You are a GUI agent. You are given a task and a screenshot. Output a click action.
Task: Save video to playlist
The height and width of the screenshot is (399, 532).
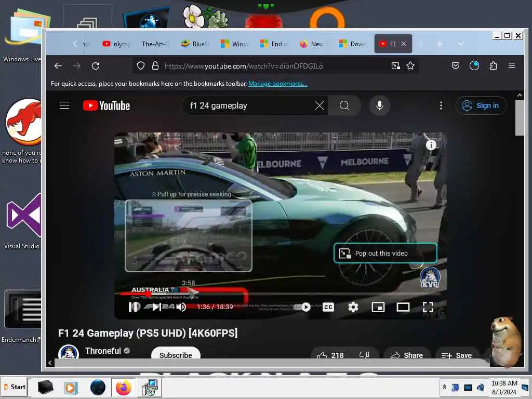[457, 355]
